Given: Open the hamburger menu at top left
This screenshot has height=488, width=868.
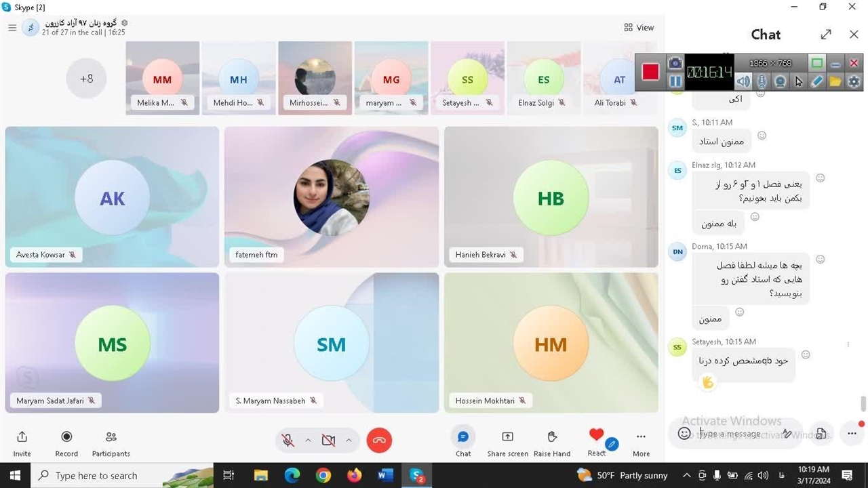Looking at the screenshot, I should pos(12,28).
